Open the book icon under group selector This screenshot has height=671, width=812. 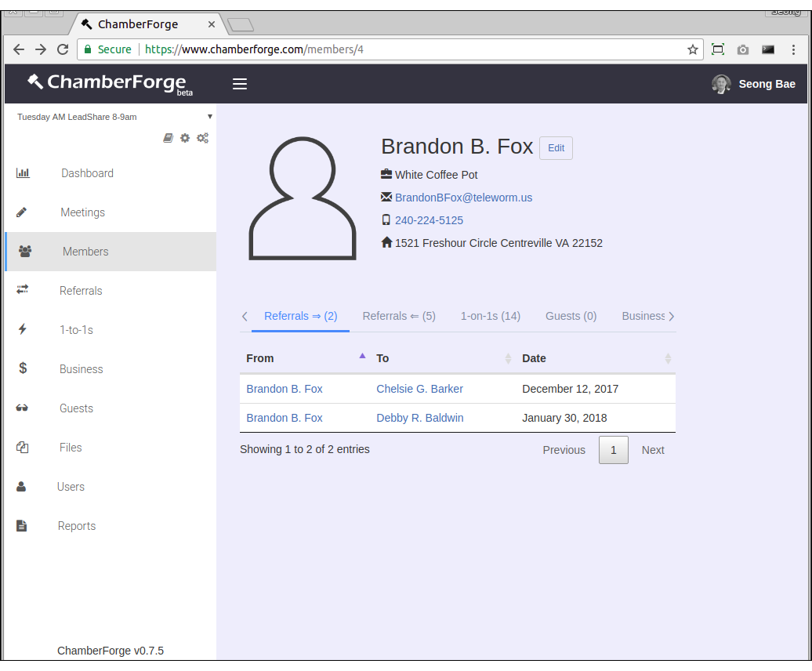coord(168,138)
